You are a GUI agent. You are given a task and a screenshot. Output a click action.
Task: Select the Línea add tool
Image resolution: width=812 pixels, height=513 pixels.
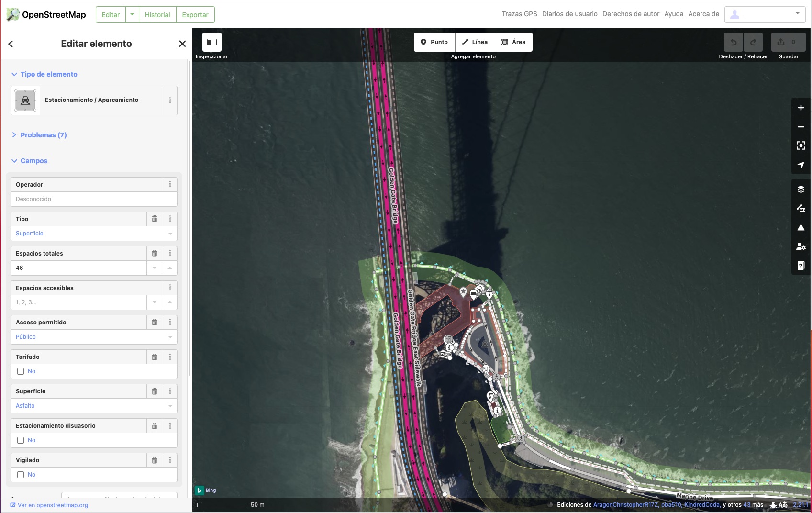pos(475,42)
